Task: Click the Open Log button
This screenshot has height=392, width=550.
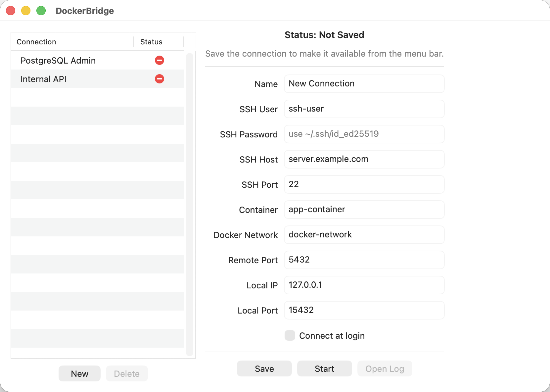Action: (x=385, y=368)
